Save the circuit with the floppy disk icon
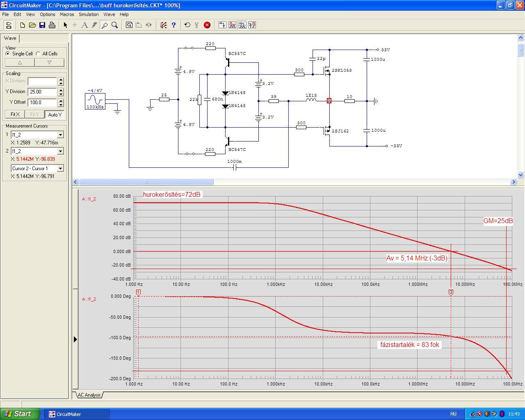 [42, 25]
